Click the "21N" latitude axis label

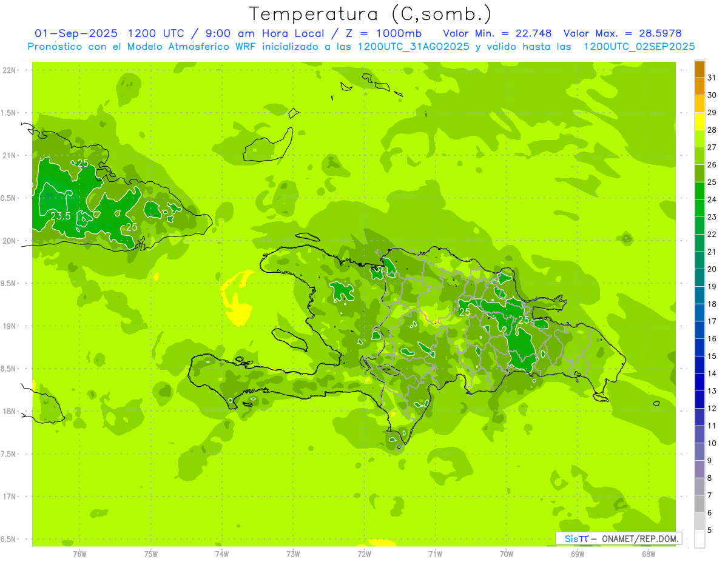pyautogui.click(x=8, y=156)
